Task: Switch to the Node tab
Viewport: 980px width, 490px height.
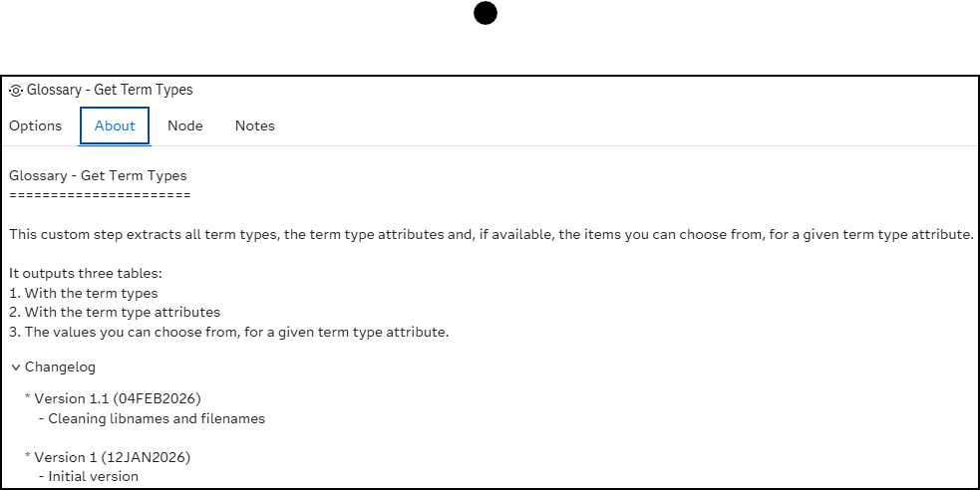Action: 185,125
